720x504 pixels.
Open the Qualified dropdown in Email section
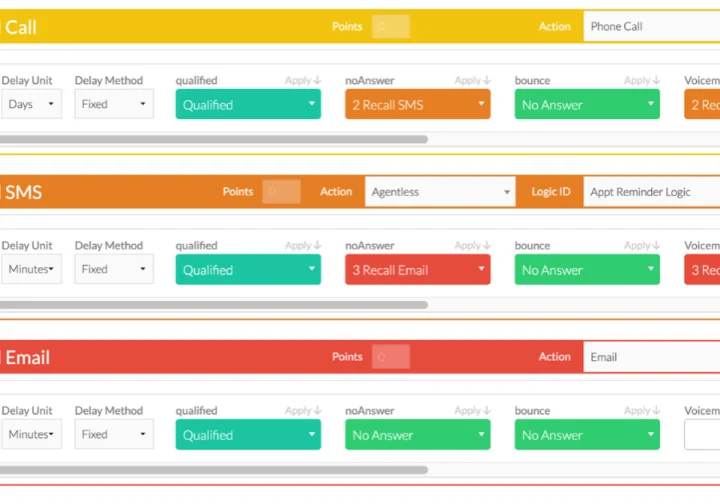click(248, 435)
